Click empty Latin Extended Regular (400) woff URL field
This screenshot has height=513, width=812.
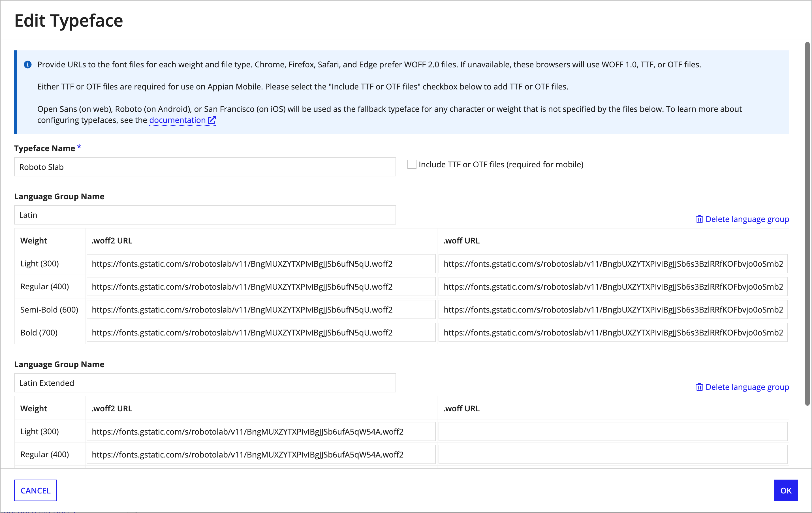(613, 454)
